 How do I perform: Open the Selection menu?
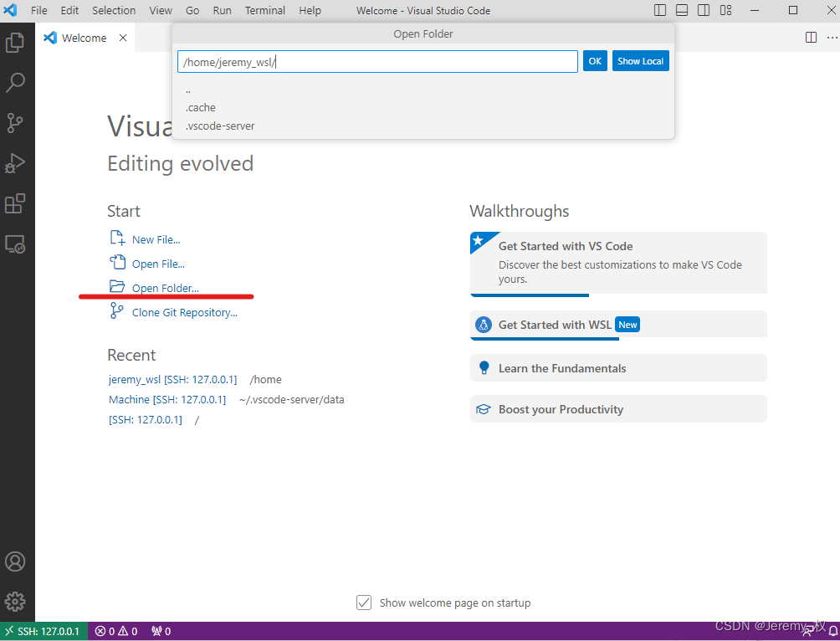click(x=114, y=10)
